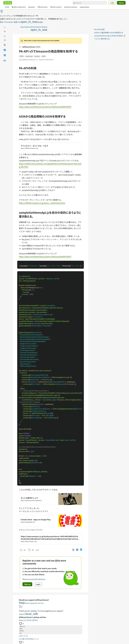Click the heart like icon below the article
The height and width of the screenshot is (644, 129).
tap(21, 550)
